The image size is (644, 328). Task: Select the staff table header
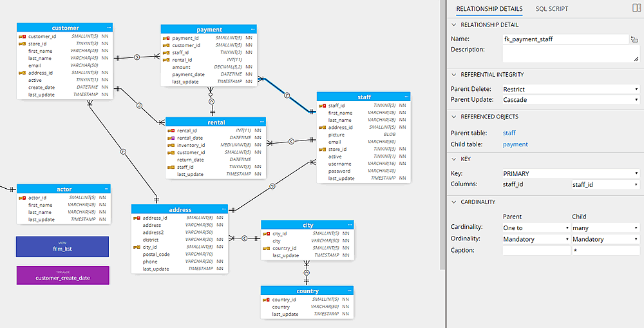[x=363, y=97]
